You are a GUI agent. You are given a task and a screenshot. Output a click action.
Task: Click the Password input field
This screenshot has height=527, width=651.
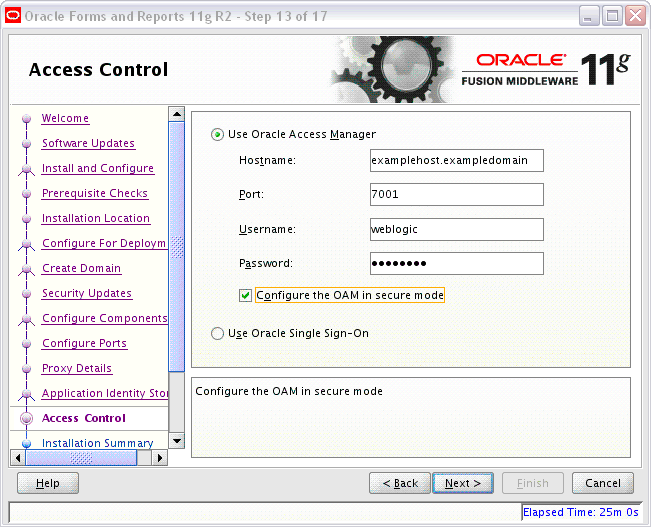(x=457, y=263)
